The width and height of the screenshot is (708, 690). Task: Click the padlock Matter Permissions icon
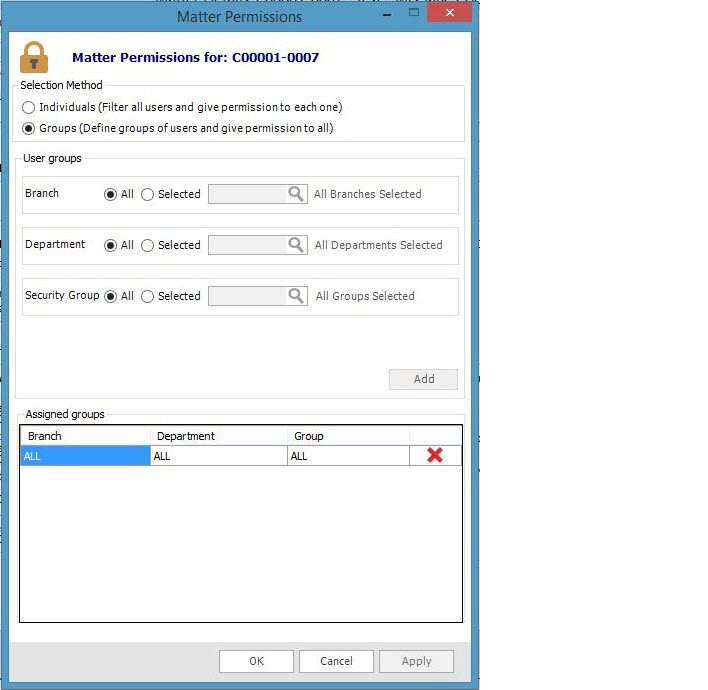point(34,57)
